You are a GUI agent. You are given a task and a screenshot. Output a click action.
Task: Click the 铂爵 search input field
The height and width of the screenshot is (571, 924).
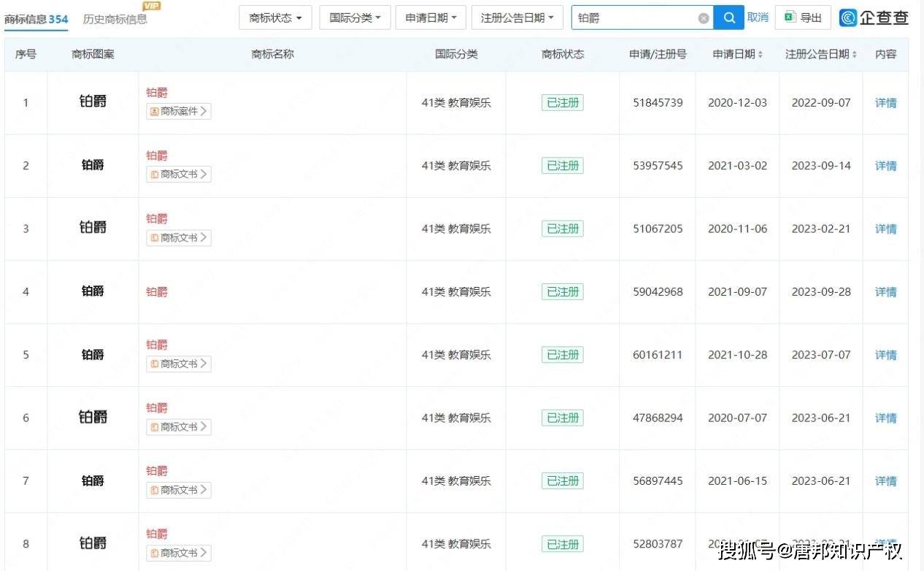click(634, 18)
